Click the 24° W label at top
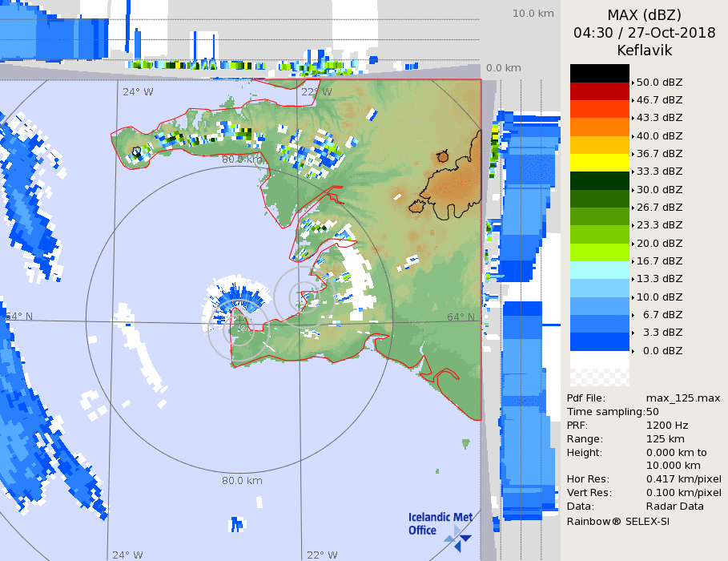728x561 pixels. coord(138,91)
